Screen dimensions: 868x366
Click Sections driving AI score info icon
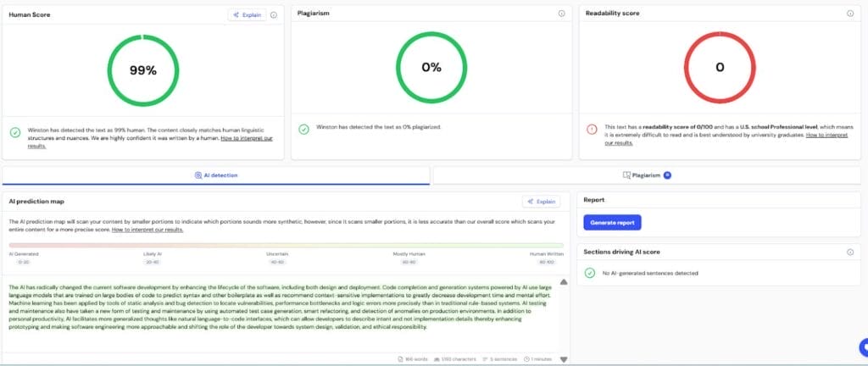(850, 252)
